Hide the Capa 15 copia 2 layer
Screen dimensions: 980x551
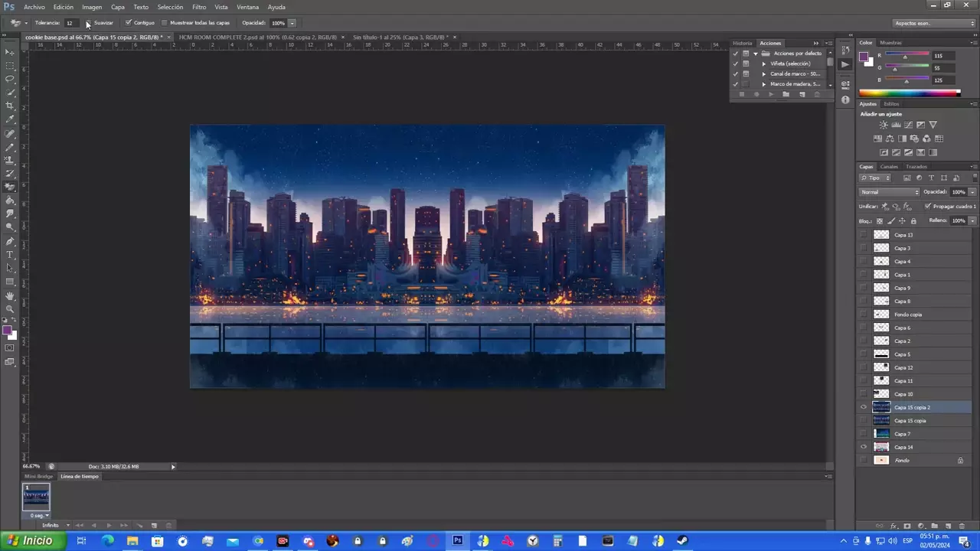(x=864, y=407)
